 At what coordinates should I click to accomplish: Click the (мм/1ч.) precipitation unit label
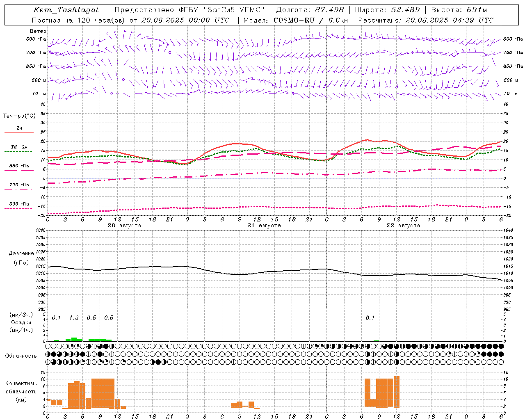[x=21, y=330]
